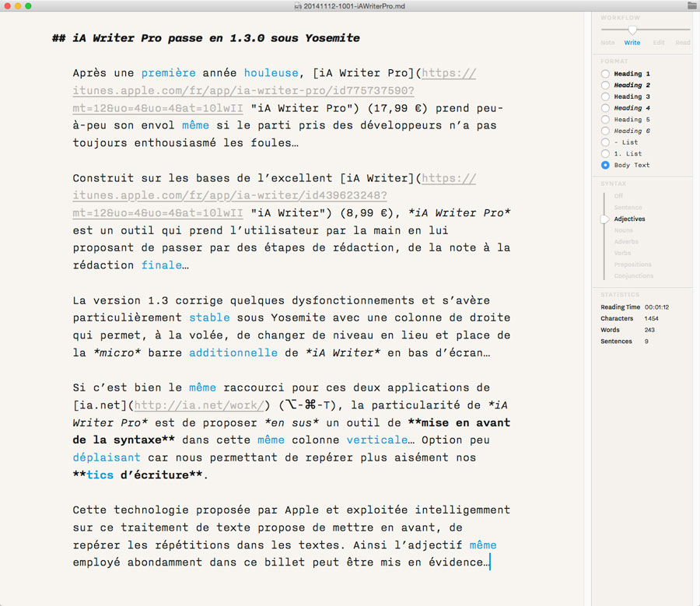The width and height of the screenshot is (700, 606).
Task: Click the highlighted word "additionnelle"
Action: pos(233,353)
